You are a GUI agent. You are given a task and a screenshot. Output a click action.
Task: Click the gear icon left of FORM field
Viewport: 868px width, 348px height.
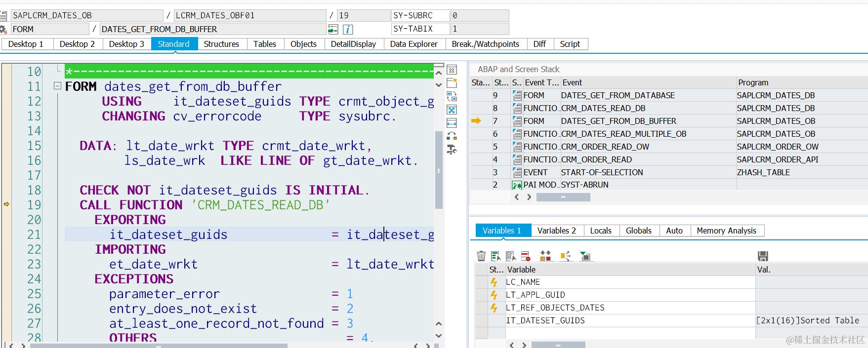pos(3,30)
